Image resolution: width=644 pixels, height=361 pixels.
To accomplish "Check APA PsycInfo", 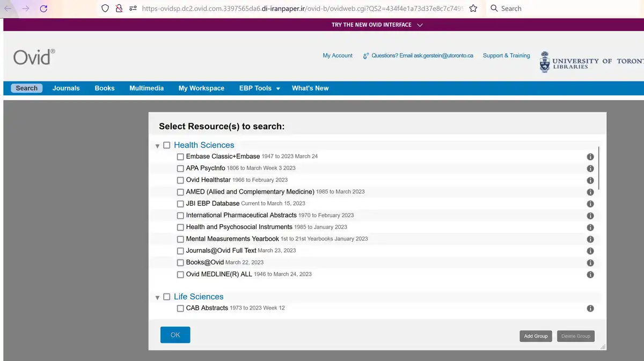I will (180, 169).
